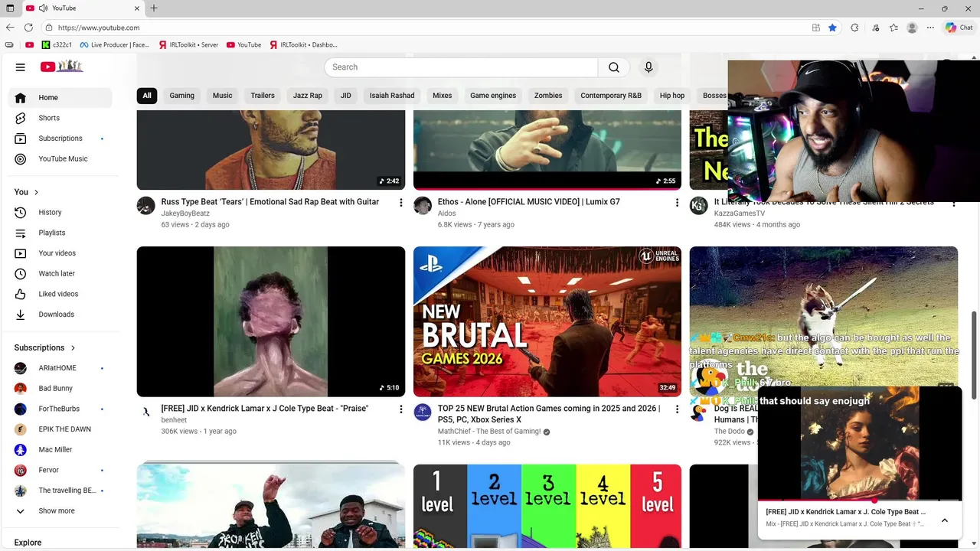Open more options for Ethos - Alone video

click(x=677, y=203)
